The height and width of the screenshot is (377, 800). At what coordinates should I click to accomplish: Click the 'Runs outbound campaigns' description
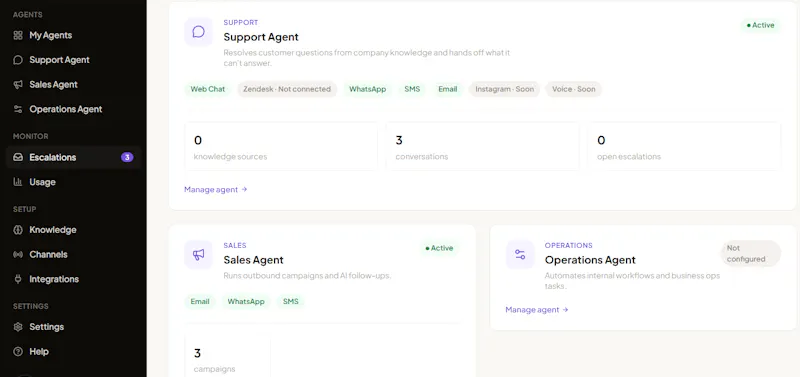click(307, 276)
